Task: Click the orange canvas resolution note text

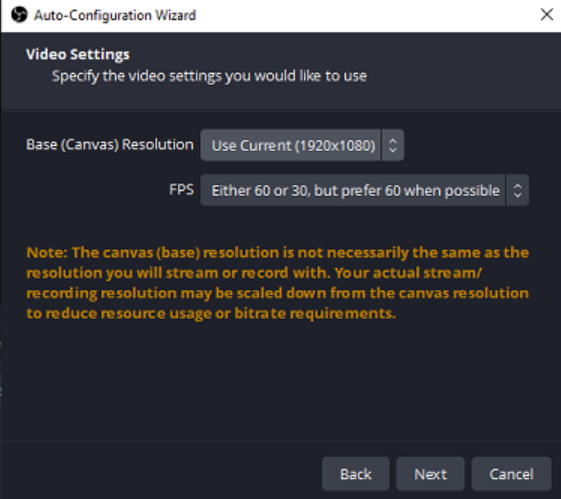Action: [x=278, y=283]
